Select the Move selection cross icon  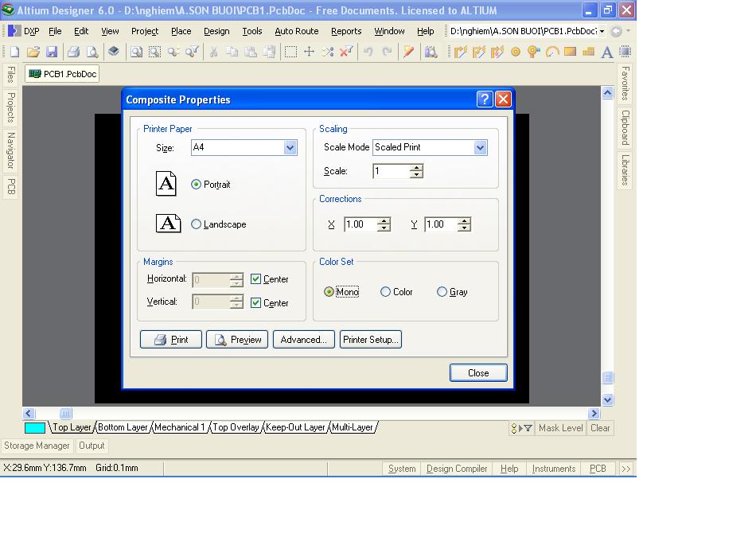click(x=309, y=52)
